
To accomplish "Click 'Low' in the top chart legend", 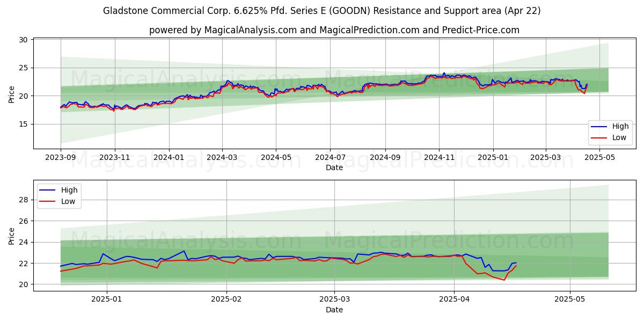I will [x=620, y=137].
